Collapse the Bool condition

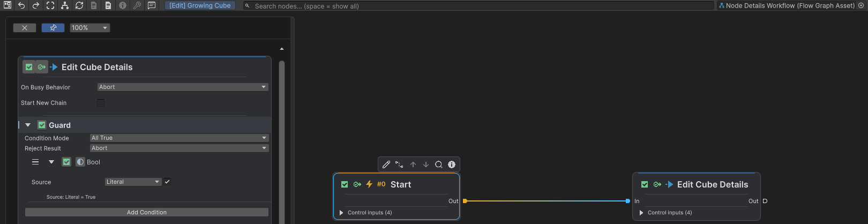click(x=51, y=162)
